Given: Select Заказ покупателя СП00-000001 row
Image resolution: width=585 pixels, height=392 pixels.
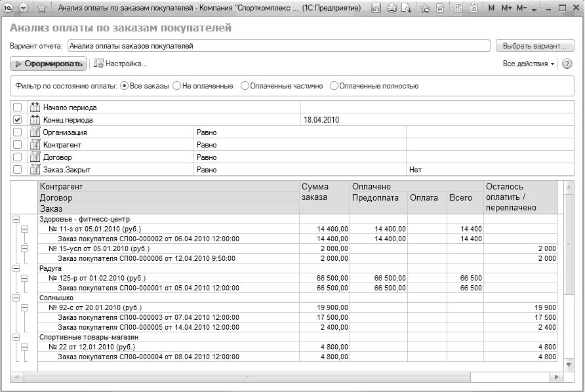Looking at the screenshot, I should point(297,288).
